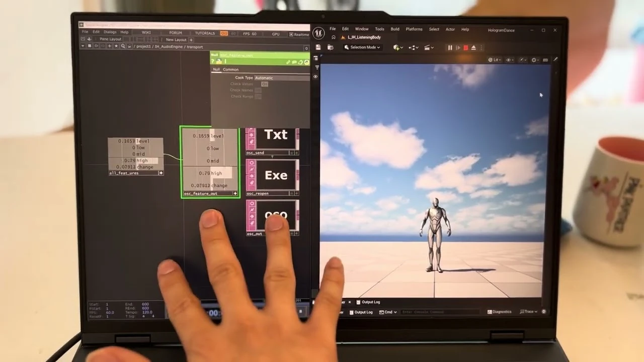Open the File menu in TouchDesigner
The width and height of the screenshot is (644, 362).
[x=85, y=32]
